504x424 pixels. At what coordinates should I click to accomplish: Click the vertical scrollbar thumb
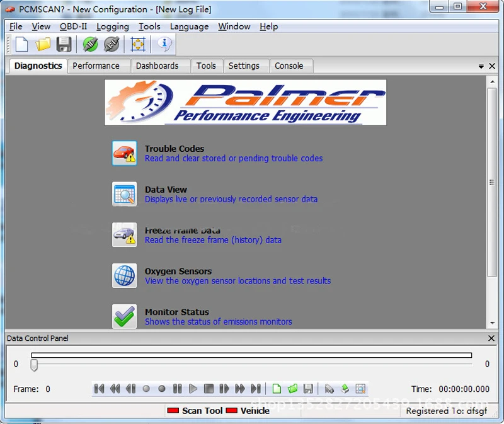492,182
